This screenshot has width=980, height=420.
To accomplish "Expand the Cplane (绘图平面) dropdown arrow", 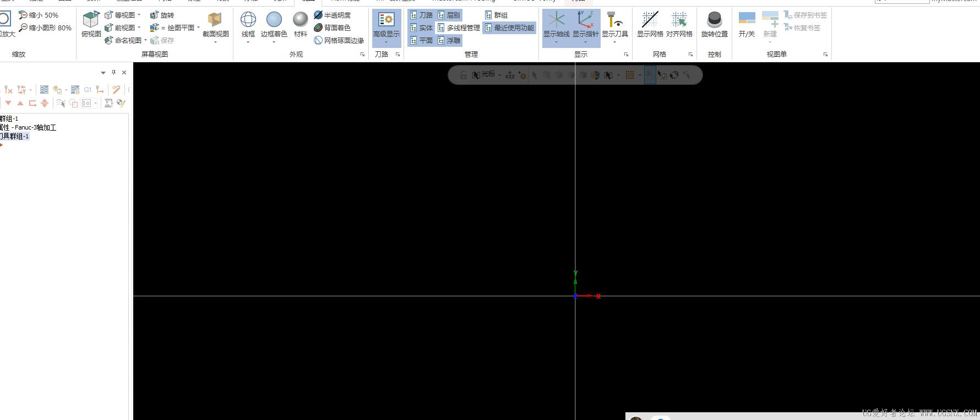I will point(198,28).
